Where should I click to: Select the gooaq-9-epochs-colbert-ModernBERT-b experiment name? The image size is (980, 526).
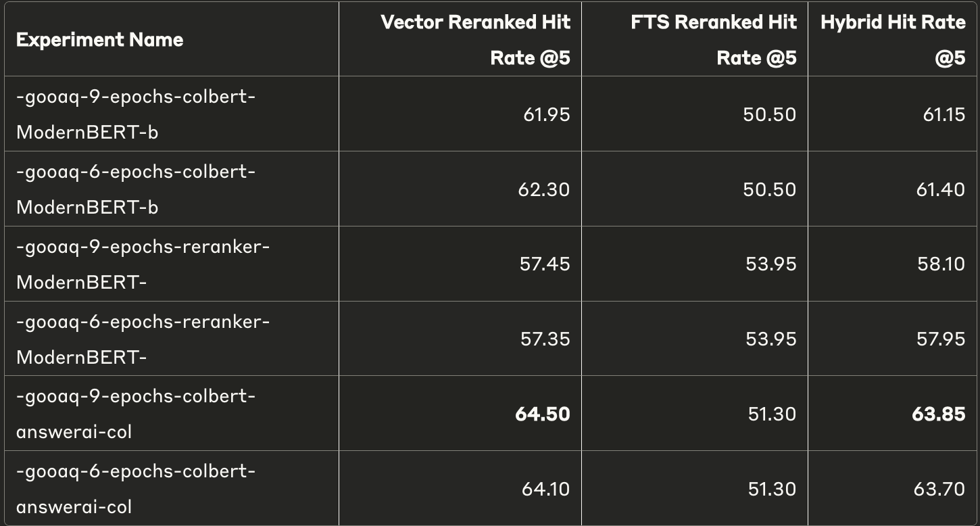136,114
